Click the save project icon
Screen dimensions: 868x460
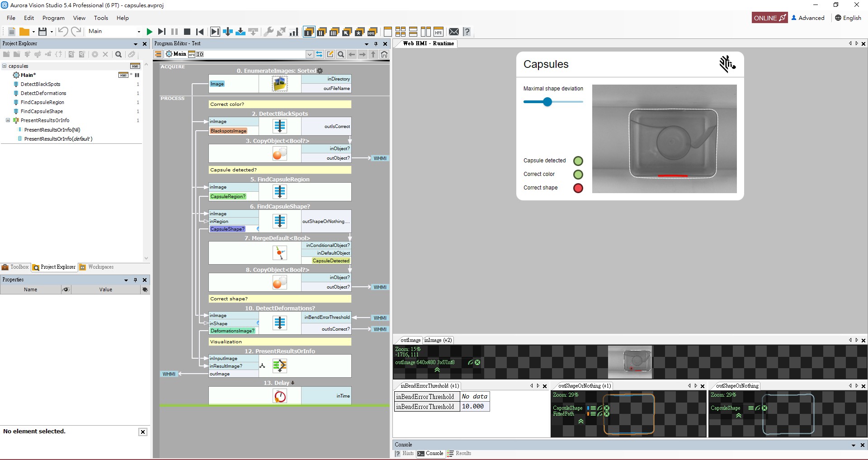click(42, 32)
